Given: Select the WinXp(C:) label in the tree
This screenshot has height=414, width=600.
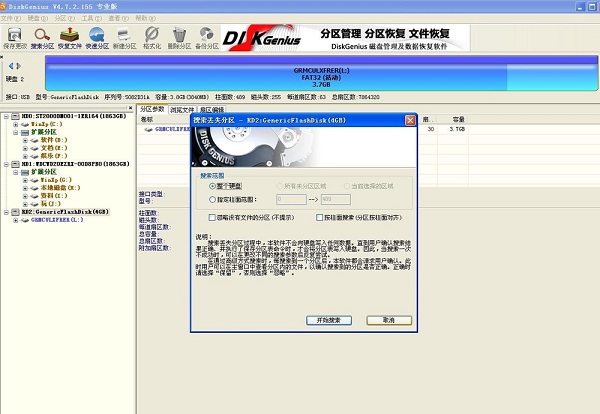Looking at the screenshot, I should [47, 124].
